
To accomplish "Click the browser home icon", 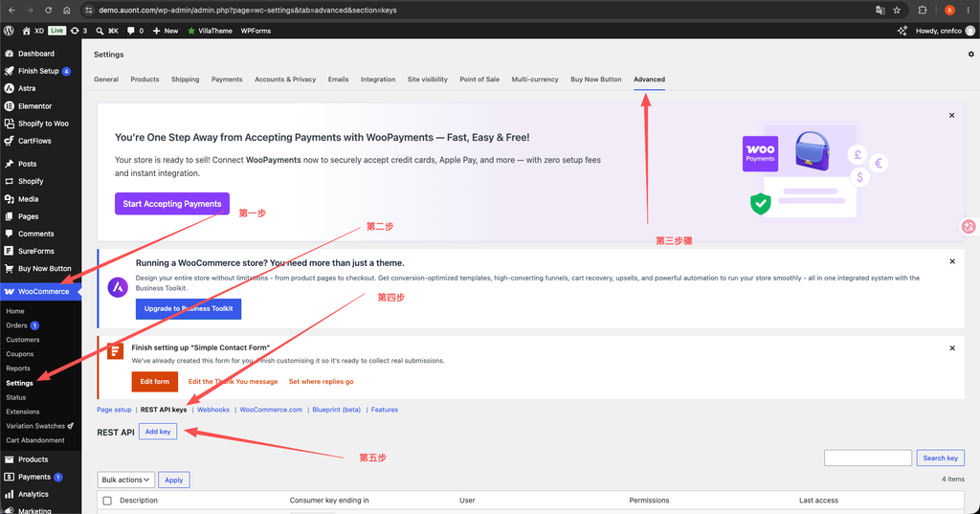I will click(x=67, y=10).
